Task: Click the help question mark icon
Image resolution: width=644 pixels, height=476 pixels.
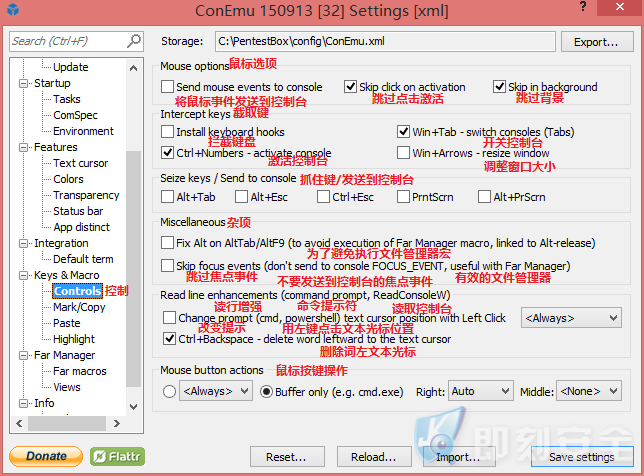Action: point(583,7)
